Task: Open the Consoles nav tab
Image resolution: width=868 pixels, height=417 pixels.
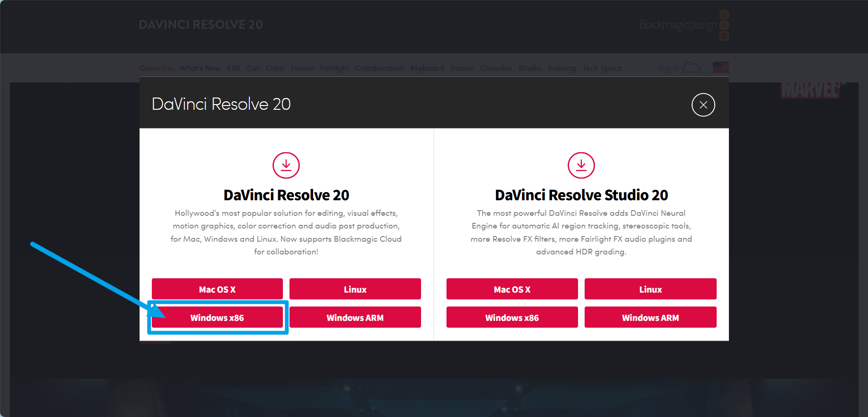Action: (496, 68)
